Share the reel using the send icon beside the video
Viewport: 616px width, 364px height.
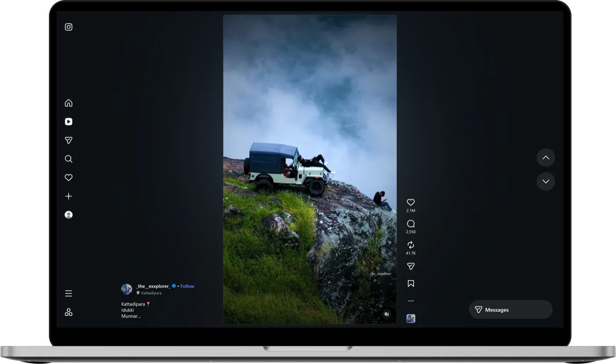pos(411,266)
